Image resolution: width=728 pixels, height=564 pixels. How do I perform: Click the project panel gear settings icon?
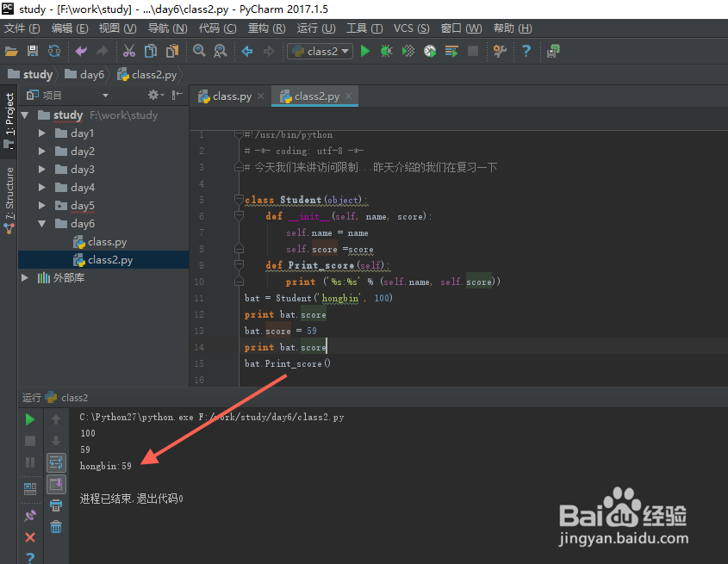pyautogui.click(x=156, y=96)
